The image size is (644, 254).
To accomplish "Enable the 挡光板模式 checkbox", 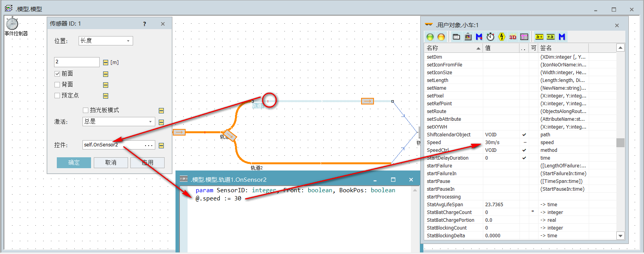I will coord(86,110).
